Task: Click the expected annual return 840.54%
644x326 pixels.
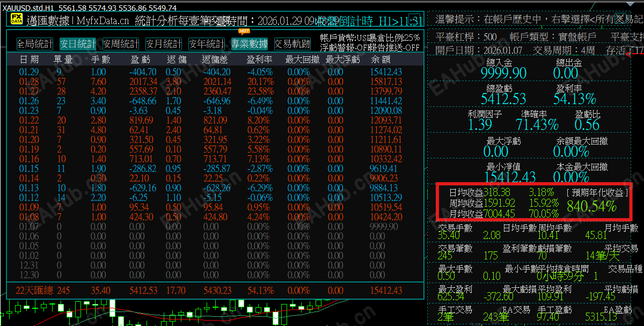Action: point(591,205)
